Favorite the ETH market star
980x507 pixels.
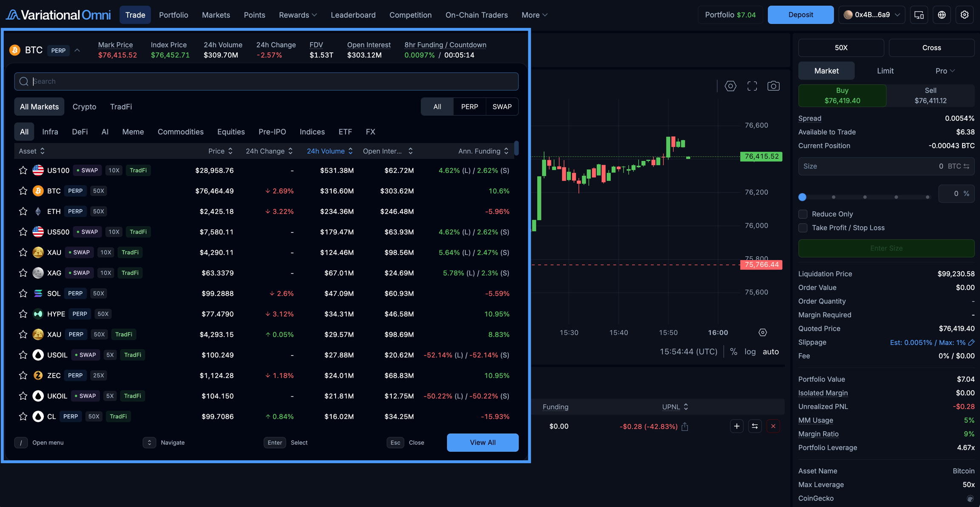[23, 211]
